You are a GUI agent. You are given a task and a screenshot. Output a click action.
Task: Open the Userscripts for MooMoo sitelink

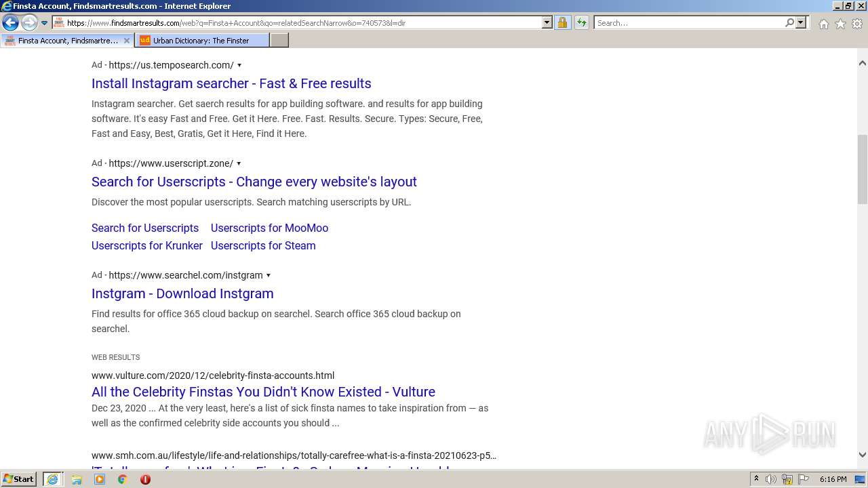(269, 228)
